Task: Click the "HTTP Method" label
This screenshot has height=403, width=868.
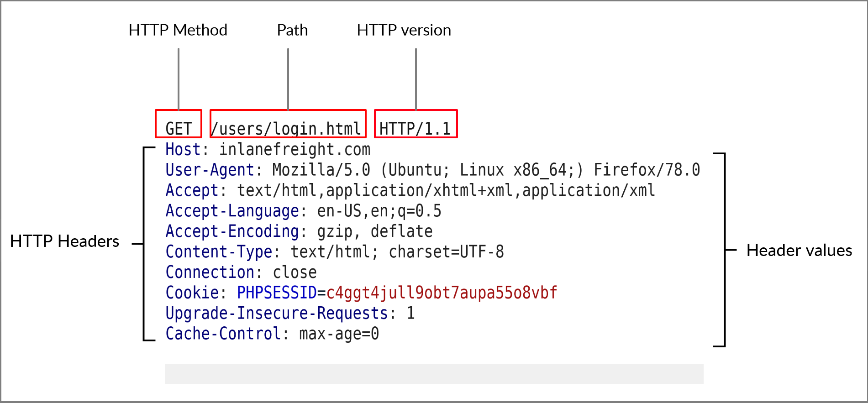Action: click(178, 30)
